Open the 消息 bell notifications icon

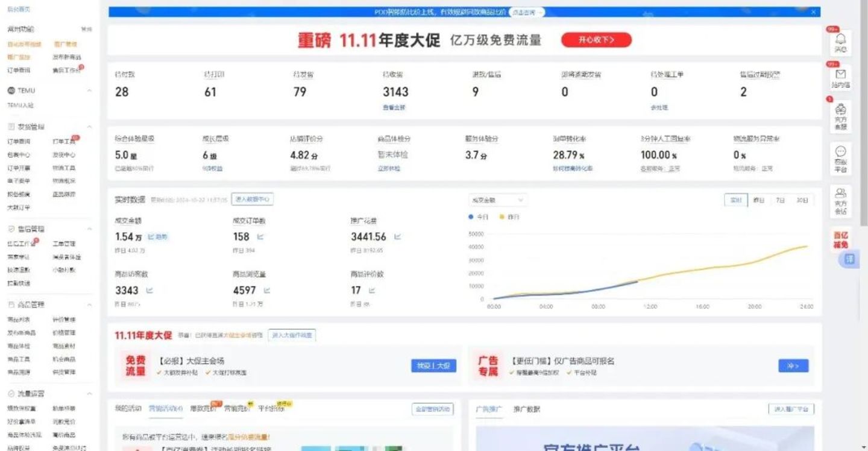coord(841,39)
